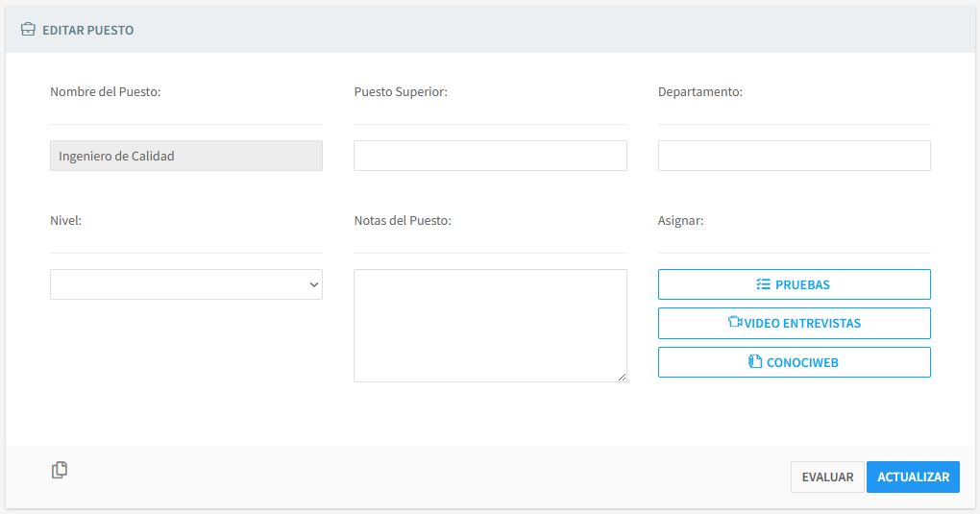Open the Nivel dropdown
Screen dimensions: 980x514
click(185, 284)
